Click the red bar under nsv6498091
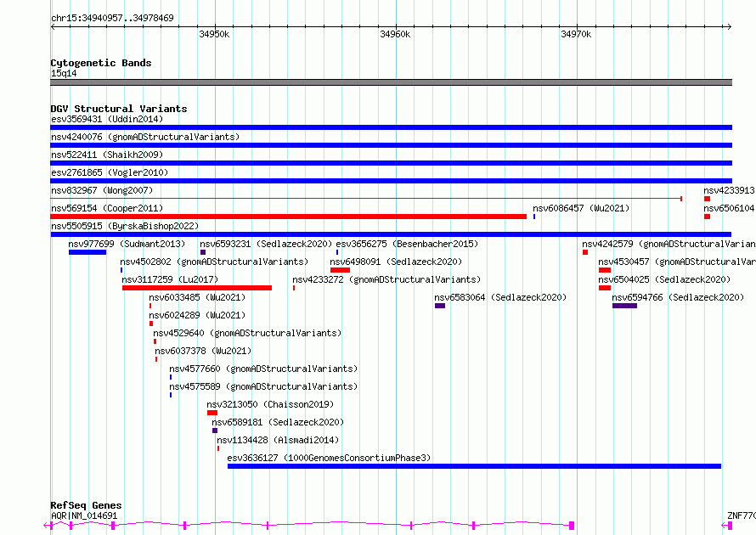This screenshot has height=535, width=756. click(340, 270)
